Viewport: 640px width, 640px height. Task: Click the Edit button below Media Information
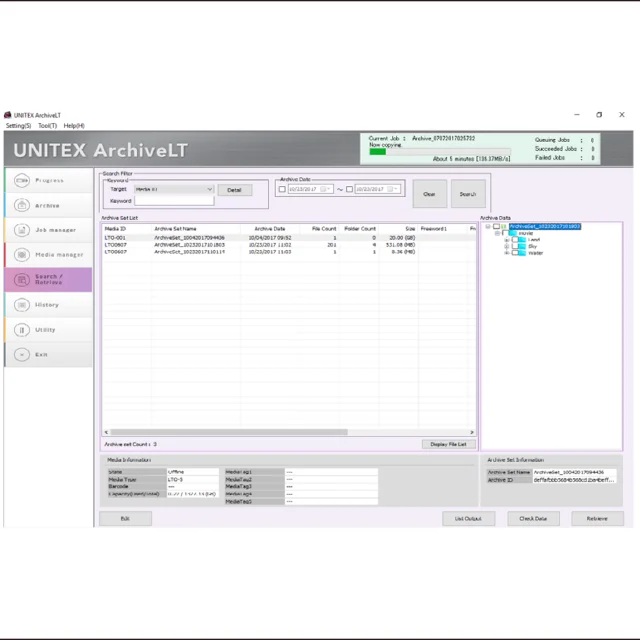[125, 518]
